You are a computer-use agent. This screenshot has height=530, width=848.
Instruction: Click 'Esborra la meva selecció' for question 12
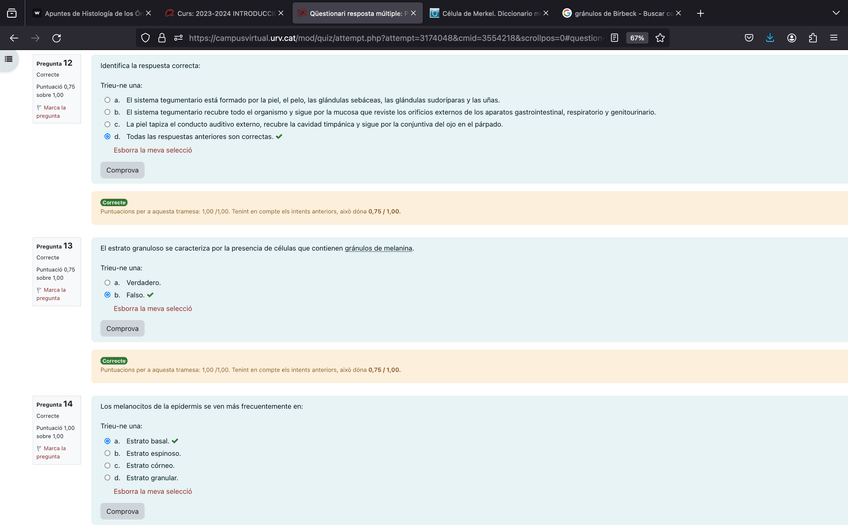pyautogui.click(x=153, y=150)
